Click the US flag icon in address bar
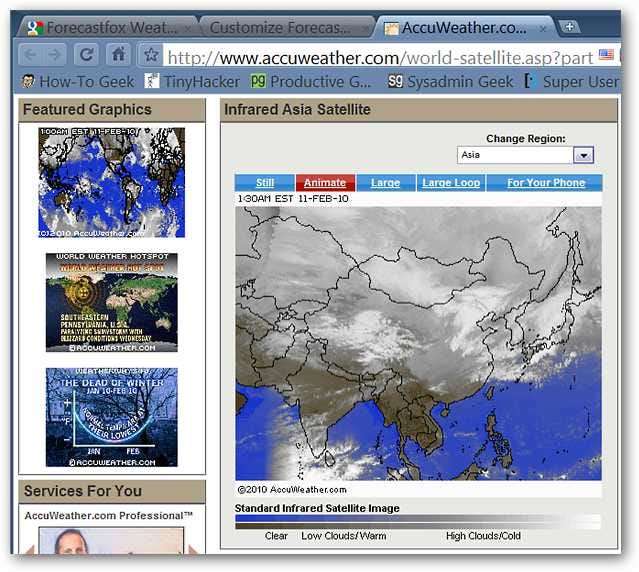Image resolution: width=639 pixels, height=572 pixels. (606, 55)
